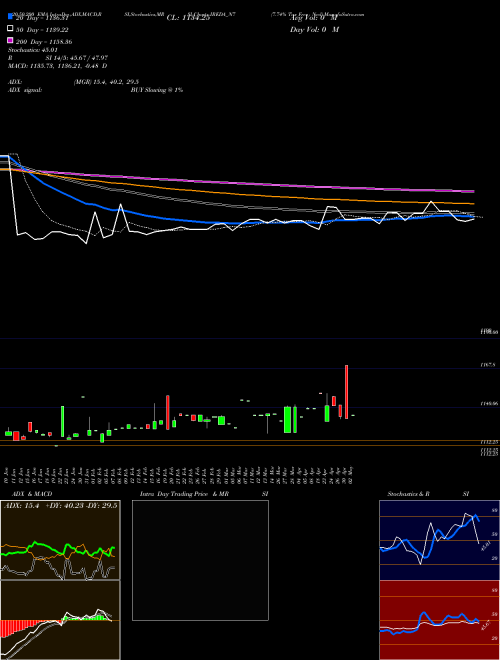Click the white 50 Day EMA legend swatch
Viewport: 500px width, 660px height.
pyautogui.click(x=10, y=29)
